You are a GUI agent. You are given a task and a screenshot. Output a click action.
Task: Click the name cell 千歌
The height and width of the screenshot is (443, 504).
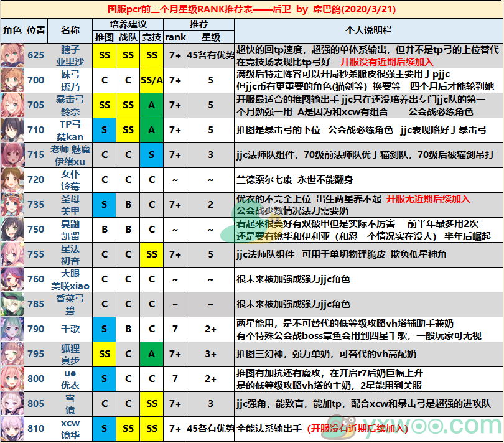coord(70,329)
